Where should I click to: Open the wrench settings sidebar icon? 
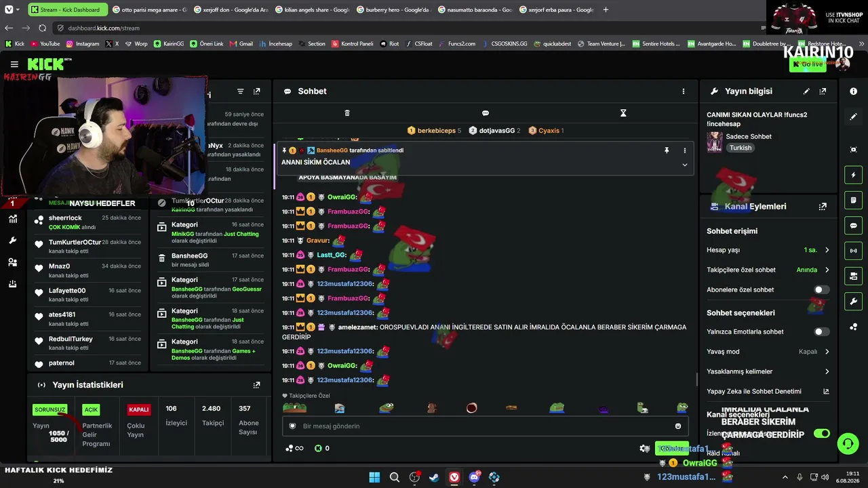tap(12, 241)
